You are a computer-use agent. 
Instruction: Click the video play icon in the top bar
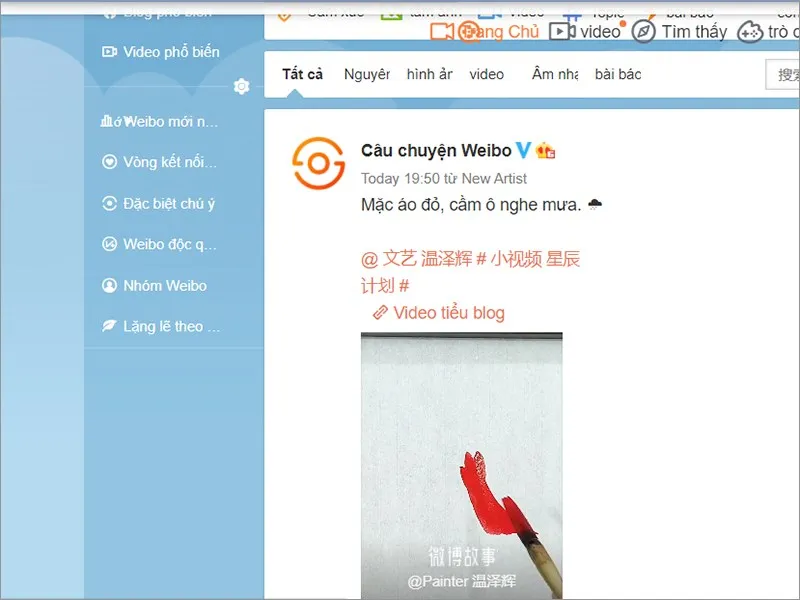(x=561, y=31)
